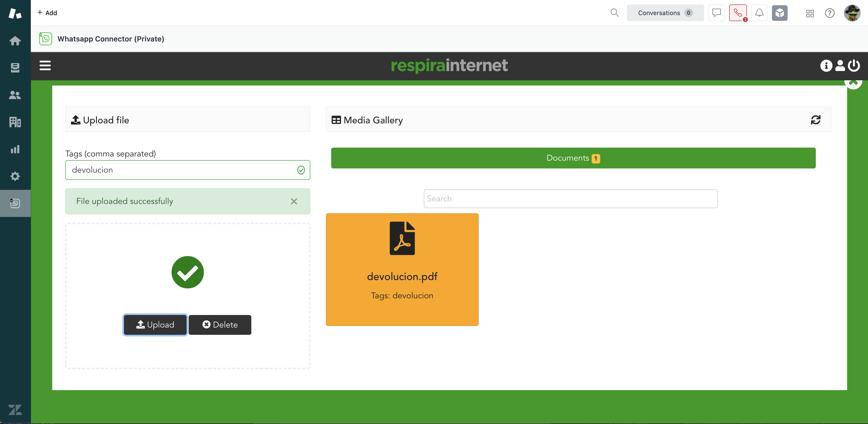Screen dimensions: 868x424
Task: Click the + Add tab button
Action: click(47, 13)
